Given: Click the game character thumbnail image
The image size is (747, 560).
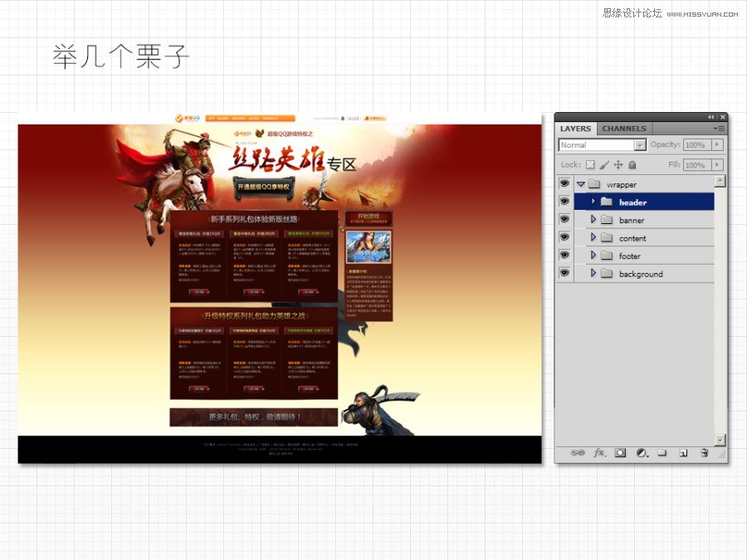Looking at the screenshot, I should [369, 246].
